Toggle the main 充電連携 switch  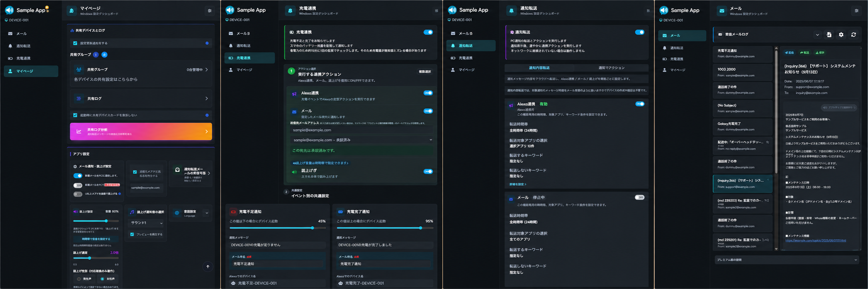428,32
